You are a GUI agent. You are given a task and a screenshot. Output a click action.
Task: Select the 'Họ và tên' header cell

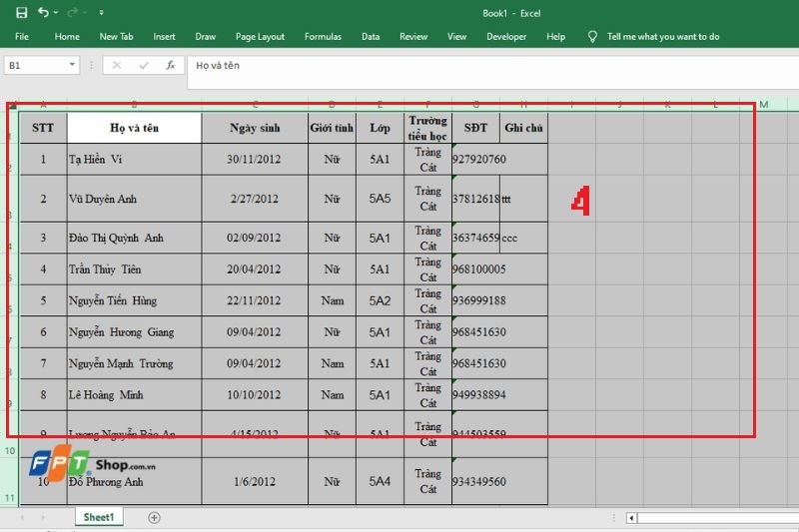click(134, 128)
